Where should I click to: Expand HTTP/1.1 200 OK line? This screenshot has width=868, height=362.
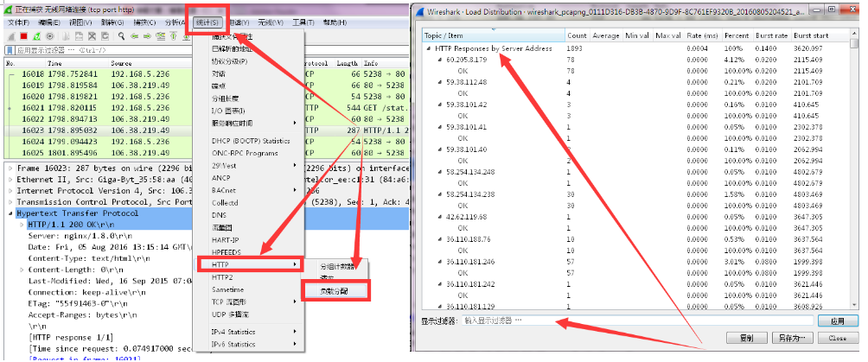pos(22,225)
